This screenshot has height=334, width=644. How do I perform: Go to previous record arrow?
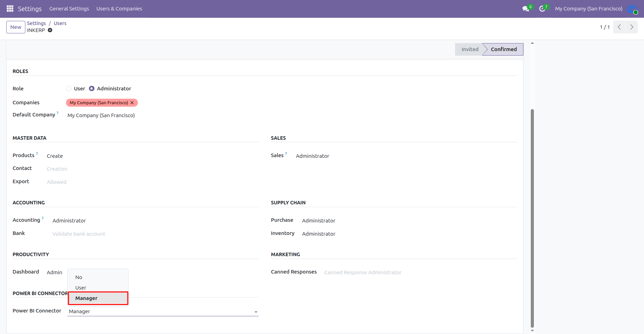tap(619, 27)
